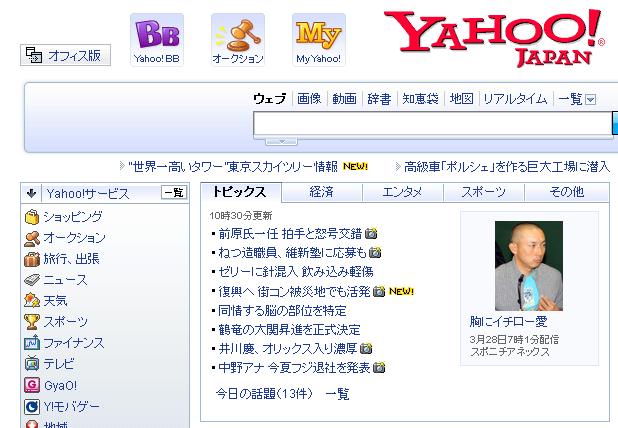Click the Y!モバゲー icon
The width and height of the screenshot is (618, 428).
pos(32,406)
